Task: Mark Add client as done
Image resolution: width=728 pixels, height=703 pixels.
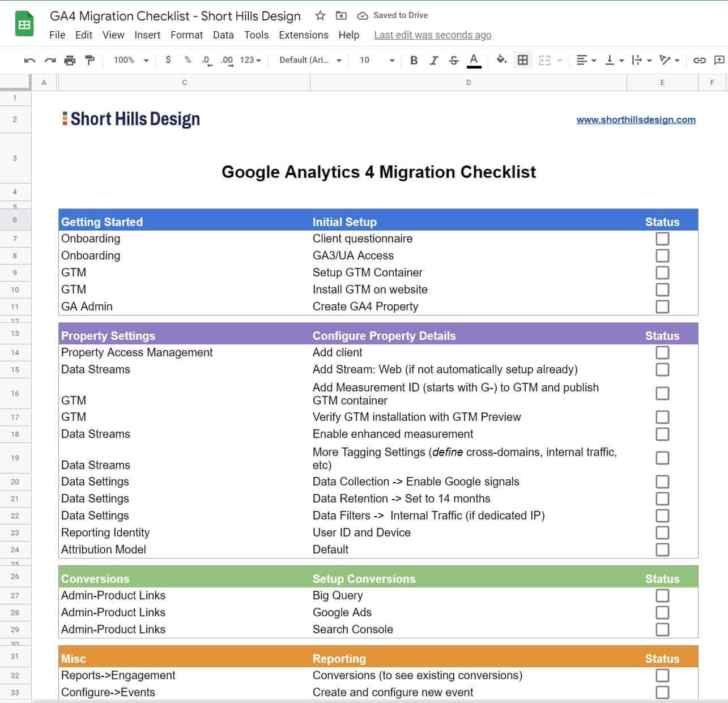Action: tap(662, 352)
